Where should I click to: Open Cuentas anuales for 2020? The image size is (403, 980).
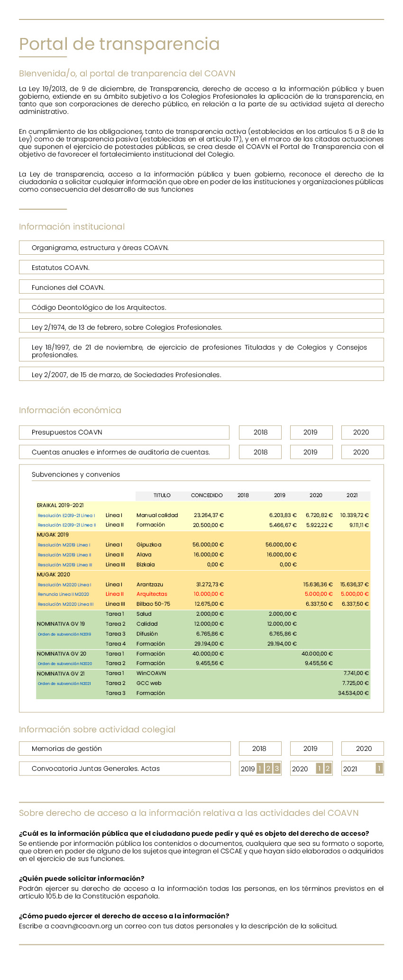point(362,452)
